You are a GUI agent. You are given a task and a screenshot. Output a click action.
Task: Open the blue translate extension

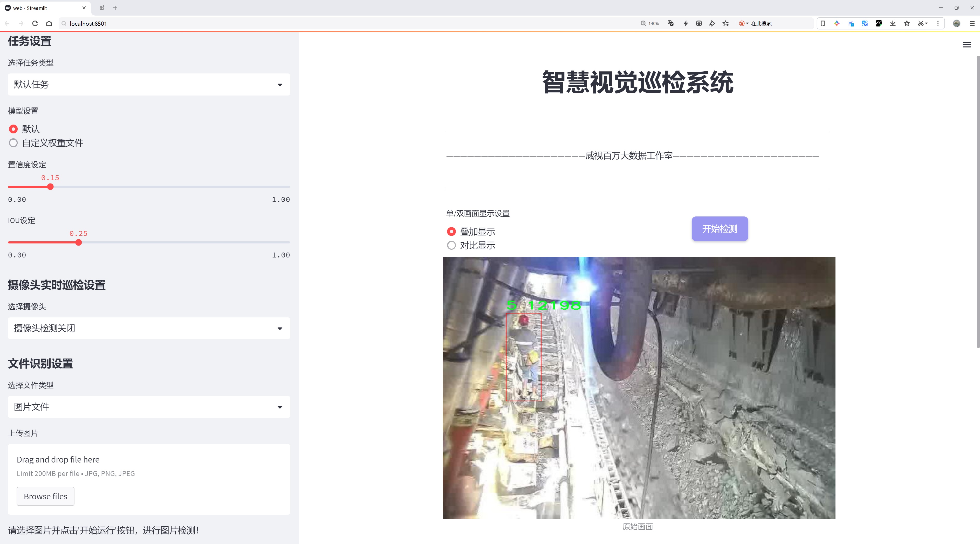865,24
